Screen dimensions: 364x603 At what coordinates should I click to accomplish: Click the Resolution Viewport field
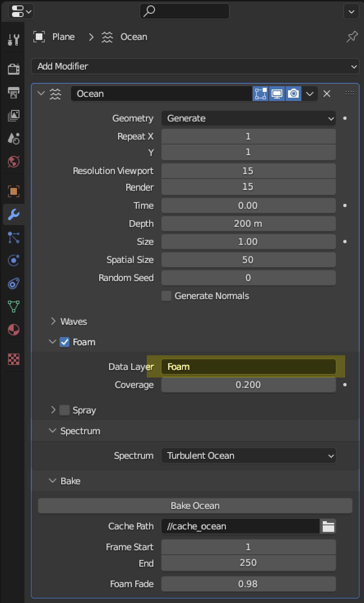click(248, 171)
